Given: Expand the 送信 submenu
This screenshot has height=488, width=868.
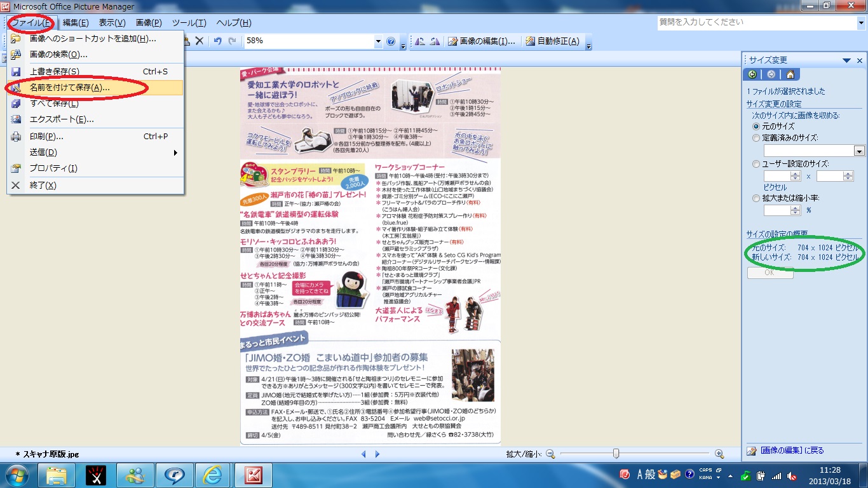Looking at the screenshot, I should tap(175, 152).
